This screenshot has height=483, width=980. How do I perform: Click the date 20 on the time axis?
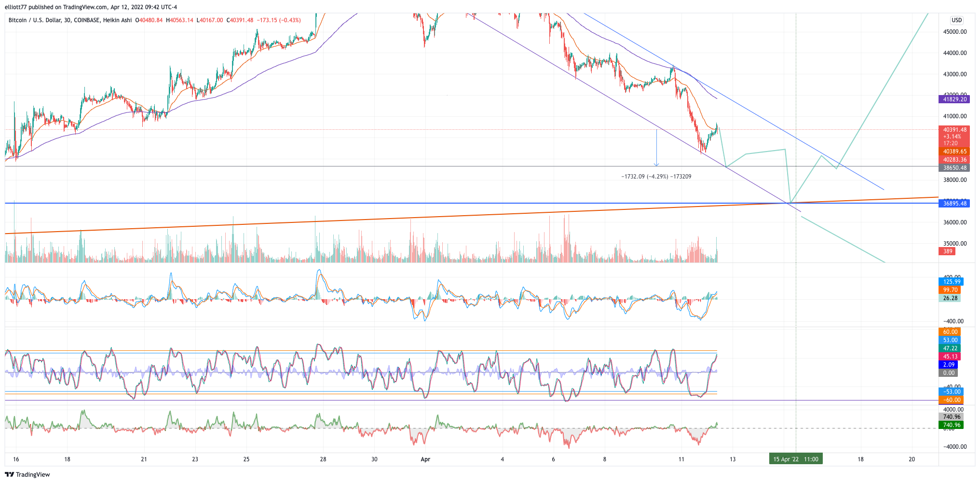pos(912,459)
